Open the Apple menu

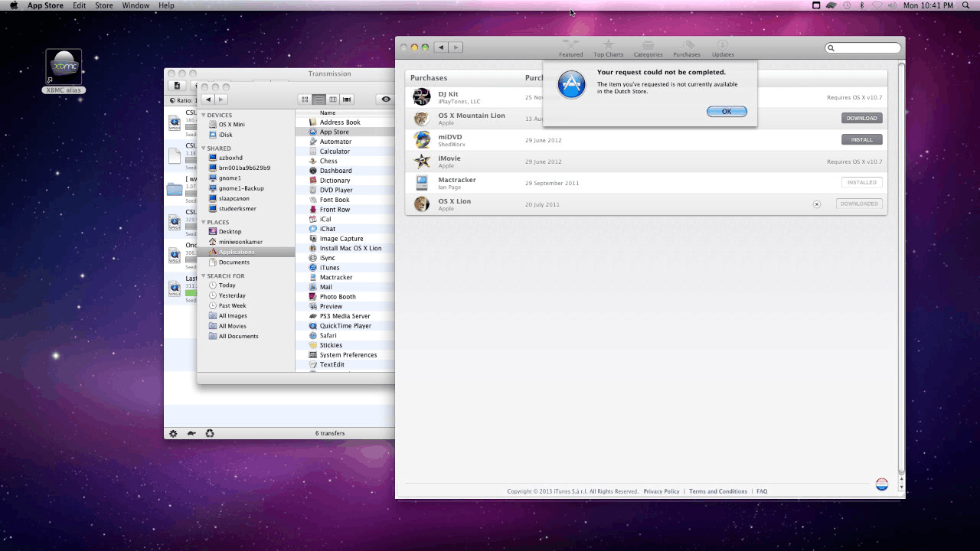(13, 5)
